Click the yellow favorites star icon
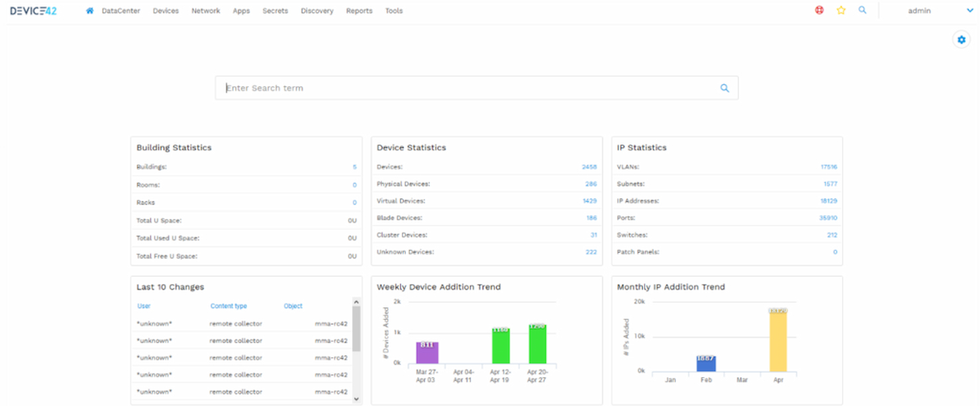The width and height of the screenshot is (980, 406). (841, 11)
